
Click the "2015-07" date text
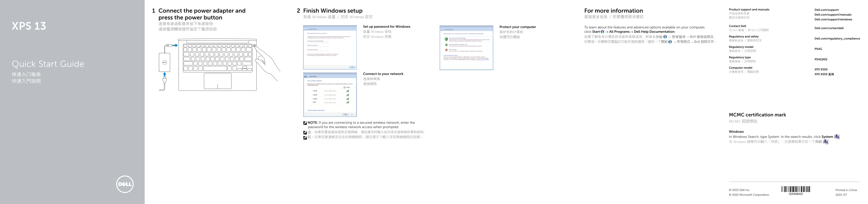(841, 195)
